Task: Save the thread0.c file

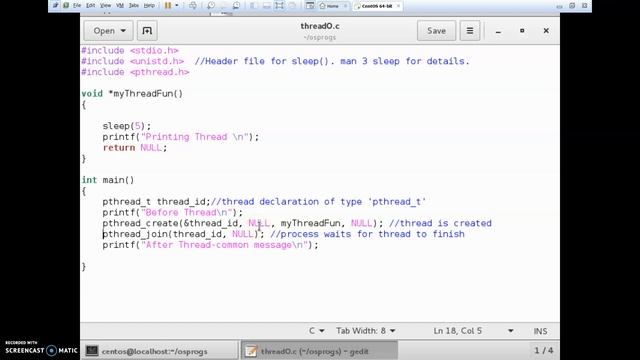Action: [436, 31]
